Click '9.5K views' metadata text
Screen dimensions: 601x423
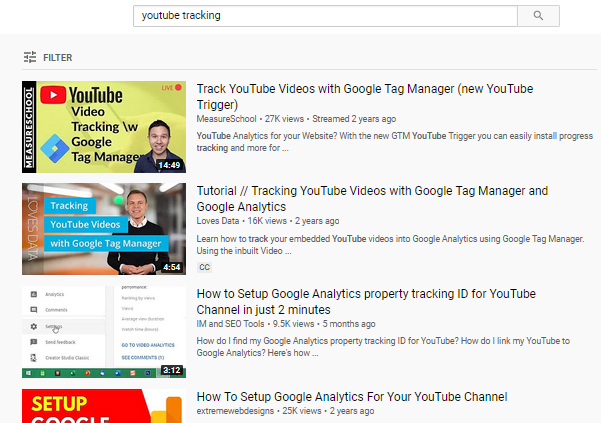294,324
